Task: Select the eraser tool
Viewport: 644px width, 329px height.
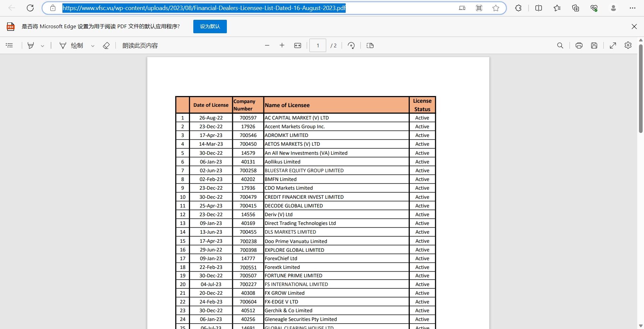Action: point(106,45)
